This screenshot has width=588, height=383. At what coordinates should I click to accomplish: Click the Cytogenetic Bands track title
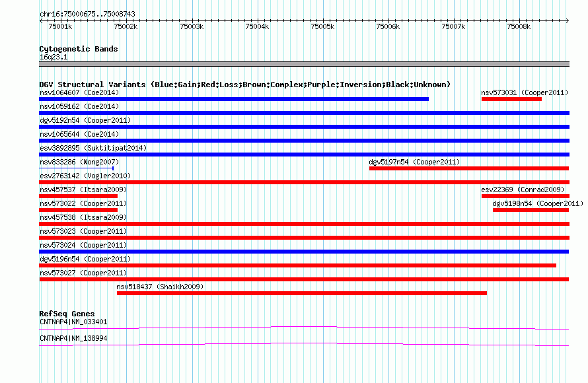(79, 49)
